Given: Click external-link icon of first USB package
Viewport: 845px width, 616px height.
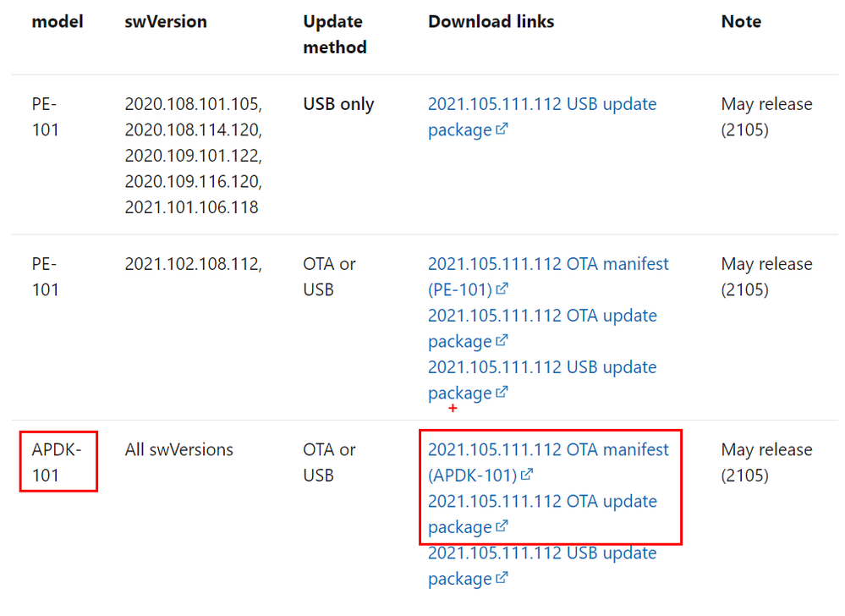Looking at the screenshot, I should coord(502,129).
